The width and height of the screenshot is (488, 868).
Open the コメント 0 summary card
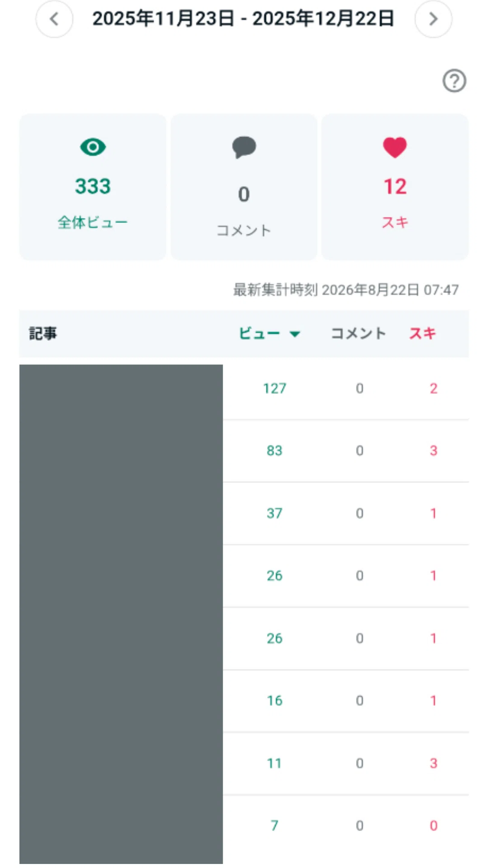coord(244,187)
